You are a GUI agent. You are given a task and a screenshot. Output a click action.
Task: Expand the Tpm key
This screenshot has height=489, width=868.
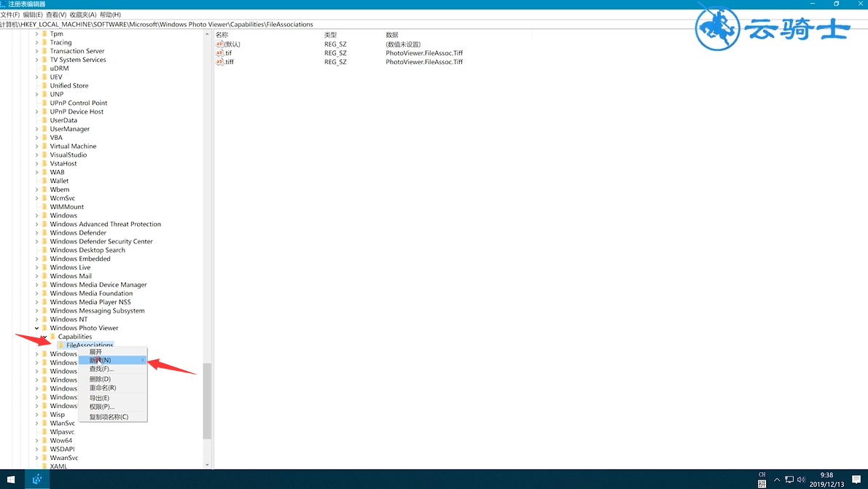point(37,34)
